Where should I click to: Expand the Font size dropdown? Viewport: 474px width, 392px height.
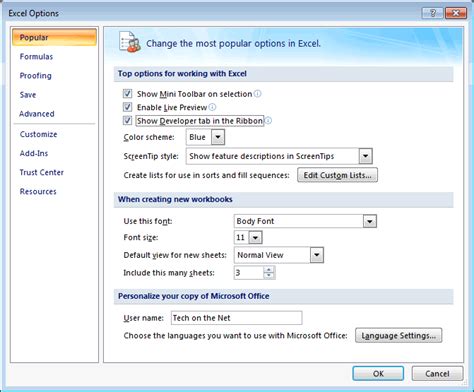pyautogui.click(x=255, y=238)
